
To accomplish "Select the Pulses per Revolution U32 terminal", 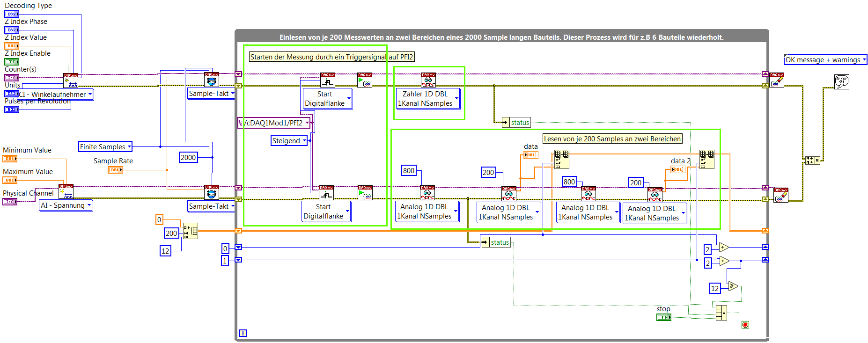I will (x=12, y=109).
